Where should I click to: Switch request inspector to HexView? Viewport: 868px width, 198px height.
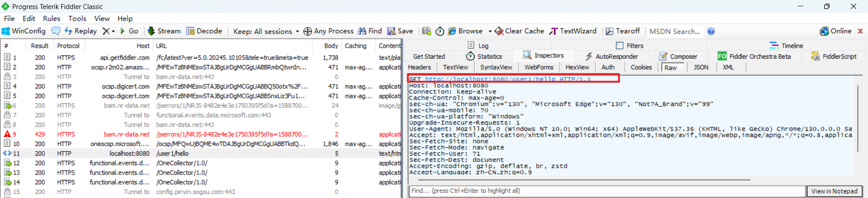[577, 67]
